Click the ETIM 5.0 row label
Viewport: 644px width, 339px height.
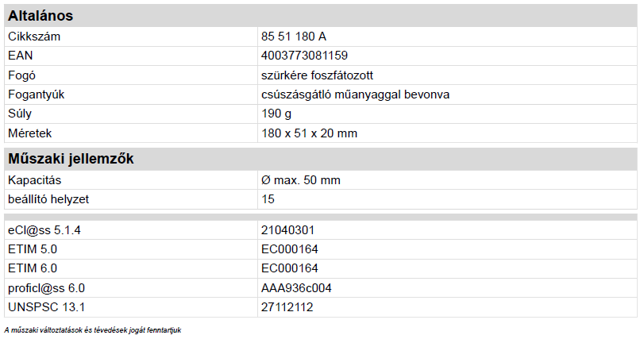point(33,249)
